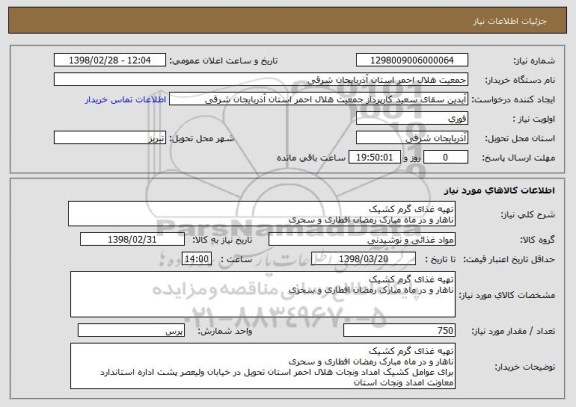This screenshot has width=576, height=407.
Task: Click the delivery city field تبریز
Action: pos(110,138)
